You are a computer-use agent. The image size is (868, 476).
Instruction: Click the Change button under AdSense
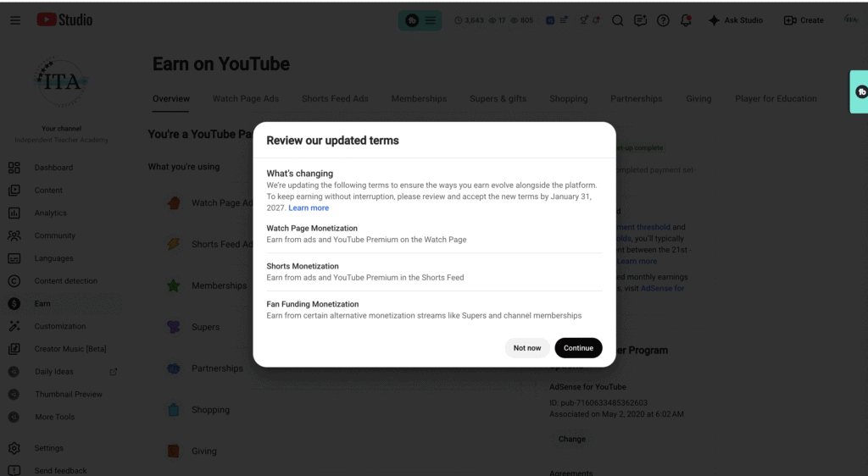click(572, 439)
